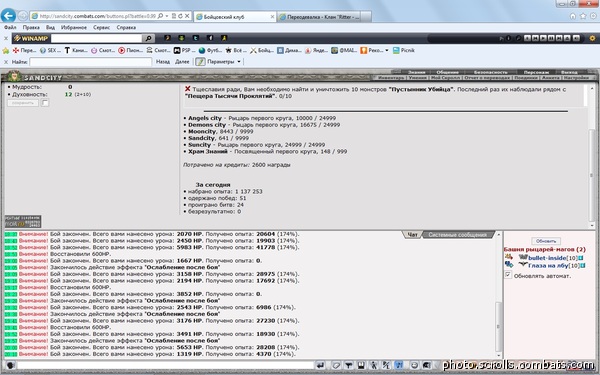The height and width of the screenshot is (375, 600).
Task: Close the find bar with its X
Action: pos(6,62)
